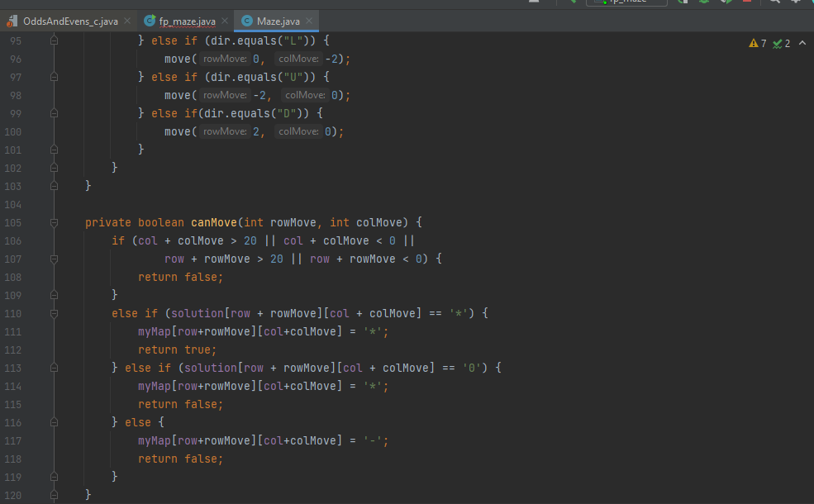Viewport: 814px width, 504px height.
Task: Click the "D" string literal on line 99
Action: coord(287,113)
